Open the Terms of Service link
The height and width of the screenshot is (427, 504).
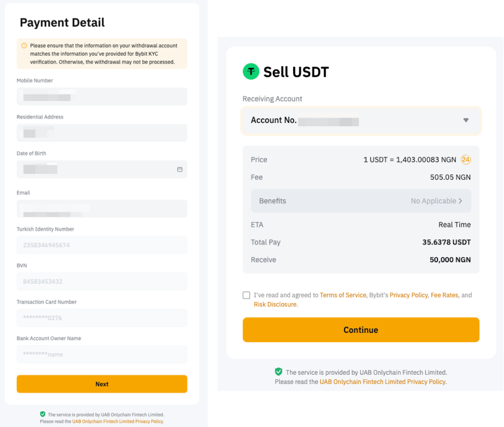[x=343, y=295]
